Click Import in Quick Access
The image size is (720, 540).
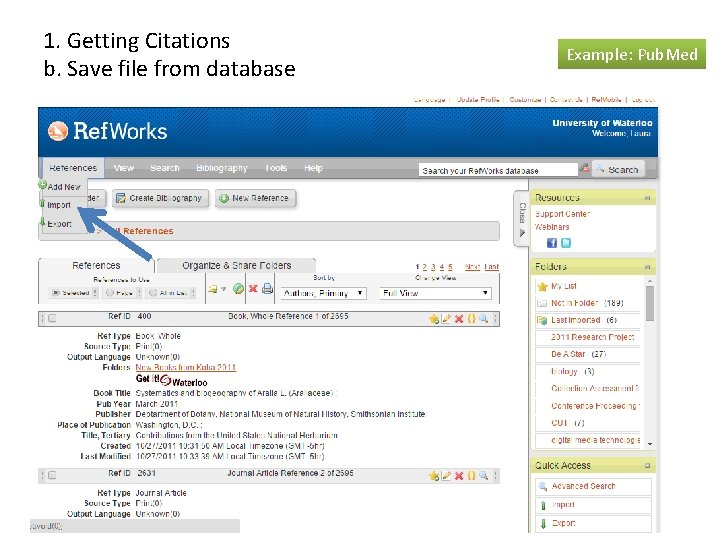pyautogui.click(x=593, y=505)
